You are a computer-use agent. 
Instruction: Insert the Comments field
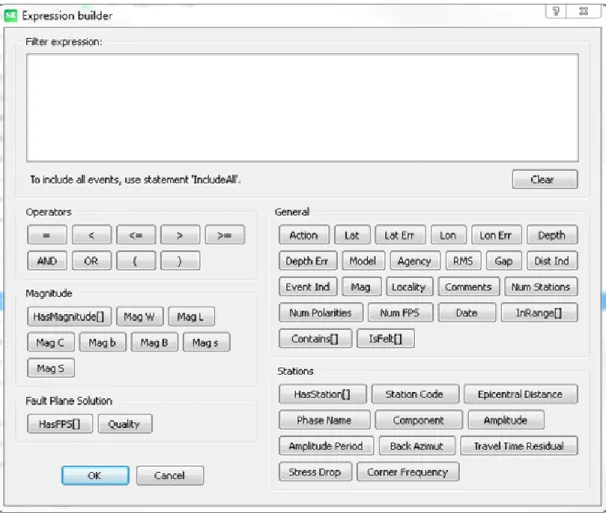coord(468,287)
